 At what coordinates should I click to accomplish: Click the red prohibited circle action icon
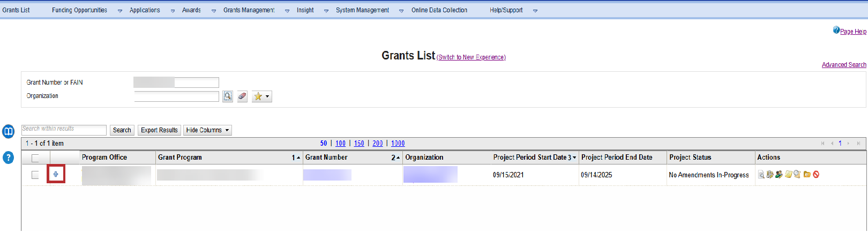point(816,175)
